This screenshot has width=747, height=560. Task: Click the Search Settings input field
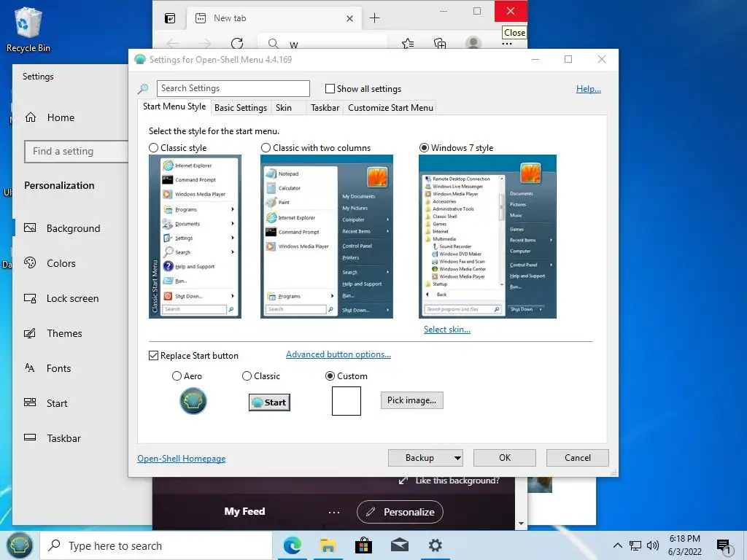233,88
